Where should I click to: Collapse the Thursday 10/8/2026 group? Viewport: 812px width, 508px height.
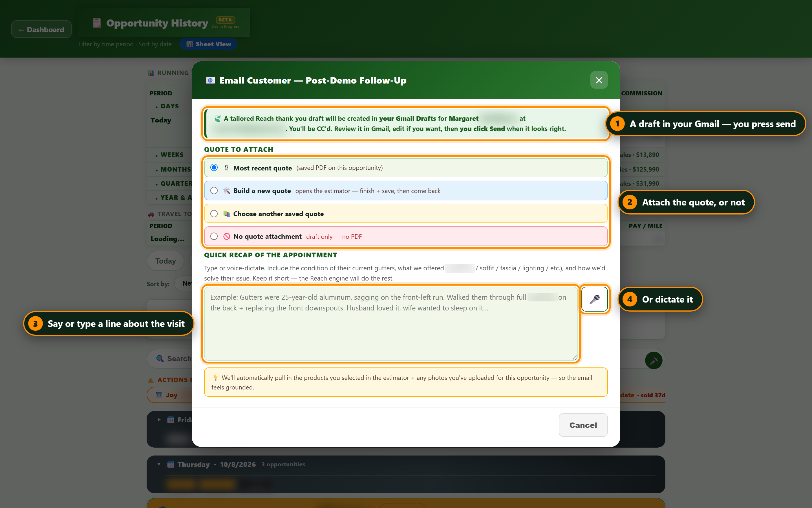click(159, 464)
